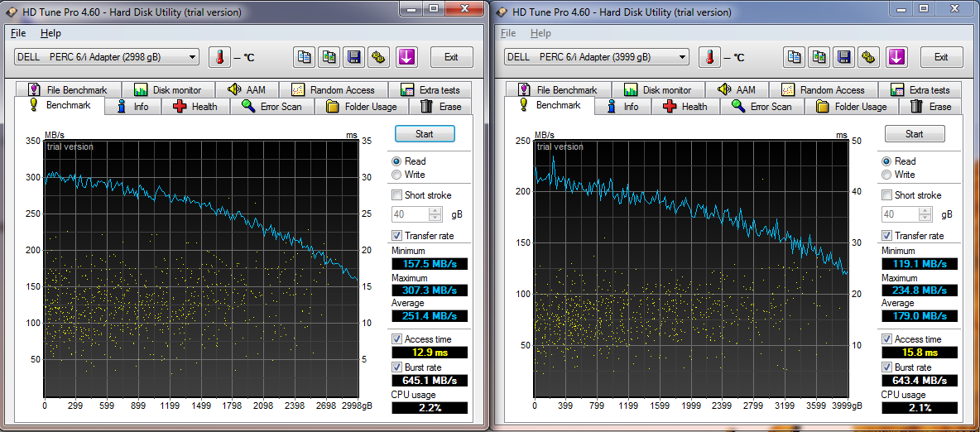
Task: Open options (tools) icon in left window
Action: coord(377,57)
